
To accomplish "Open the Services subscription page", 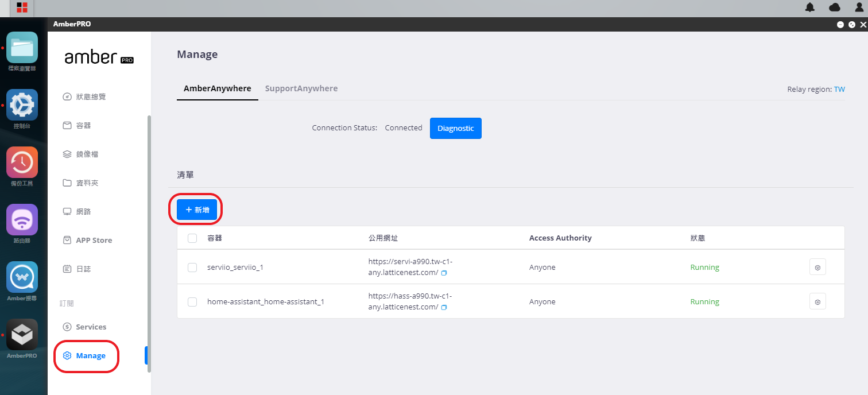I will 84,327.
